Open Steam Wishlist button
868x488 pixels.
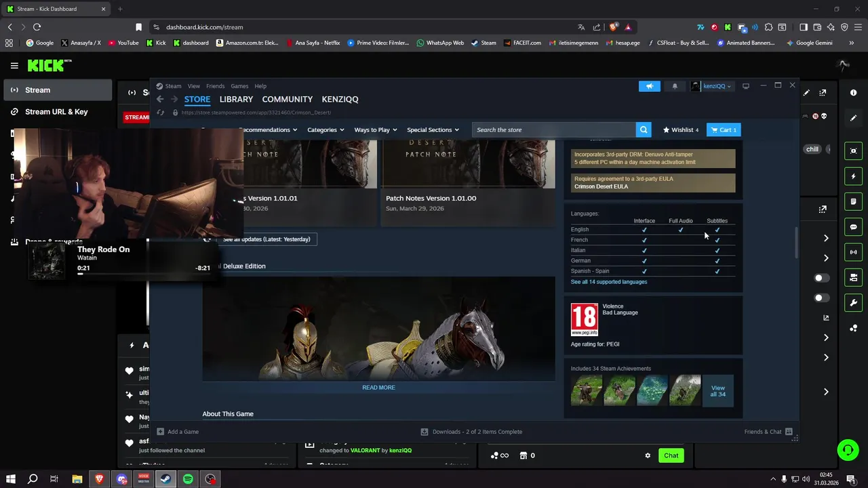(680, 129)
